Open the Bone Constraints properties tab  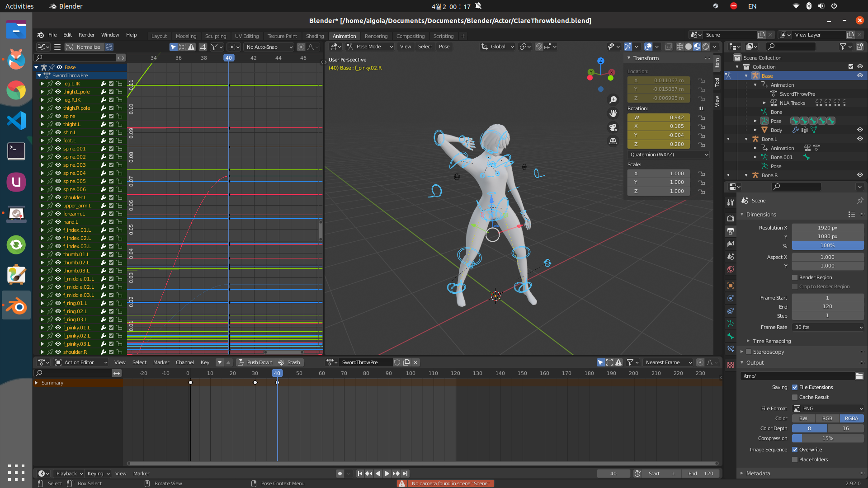pos(730,349)
